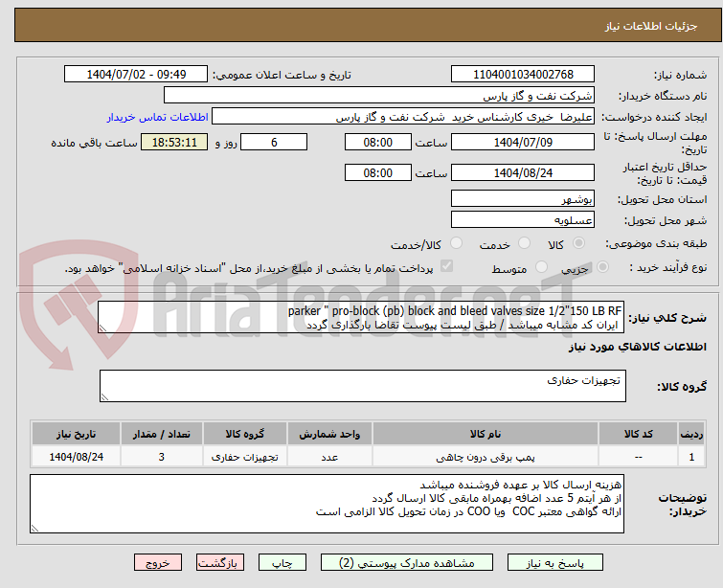Click the item name پمپ برقی درون چاهی
The width and height of the screenshot is (723, 588).
point(486,457)
